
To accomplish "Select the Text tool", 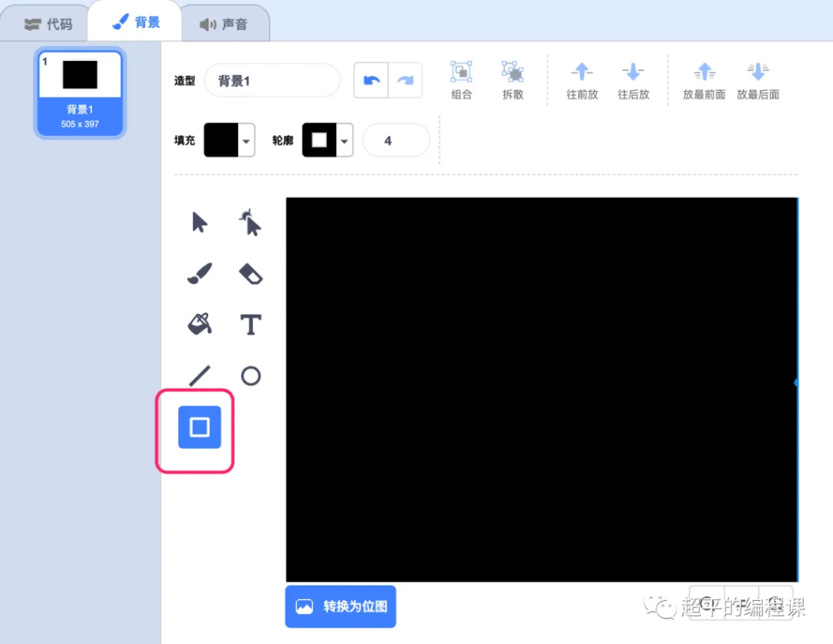I will pyautogui.click(x=251, y=324).
